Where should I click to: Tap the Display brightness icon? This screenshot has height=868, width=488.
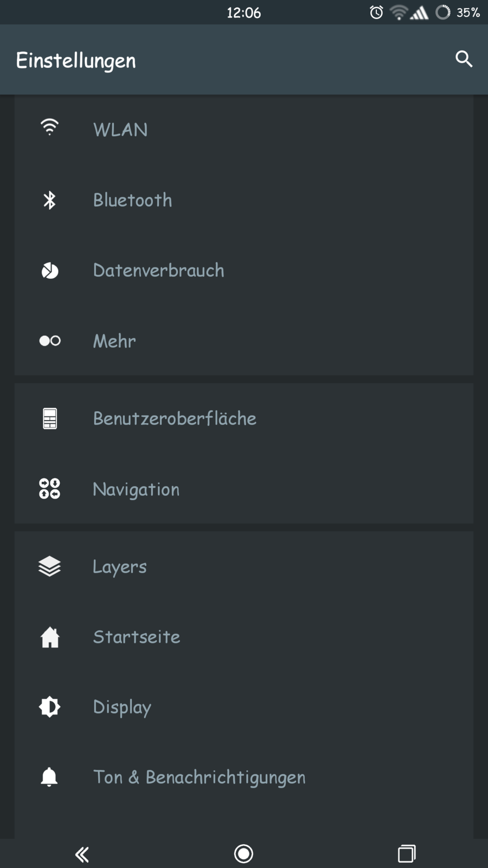point(49,707)
